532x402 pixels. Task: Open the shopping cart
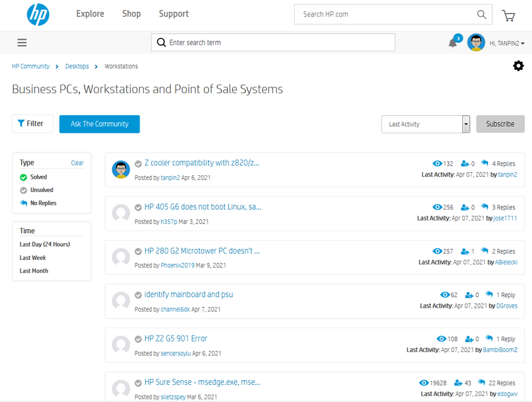click(x=509, y=15)
